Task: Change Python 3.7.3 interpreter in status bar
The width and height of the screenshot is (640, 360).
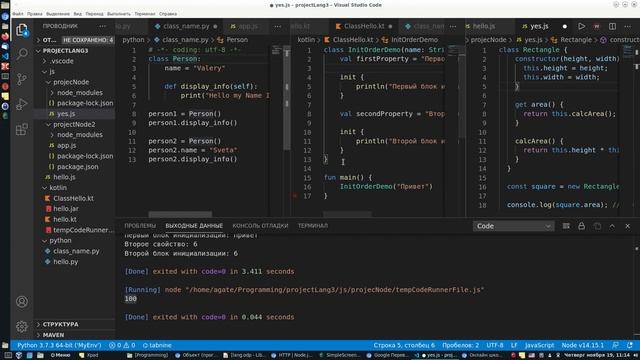Action: [x=59, y=345]
